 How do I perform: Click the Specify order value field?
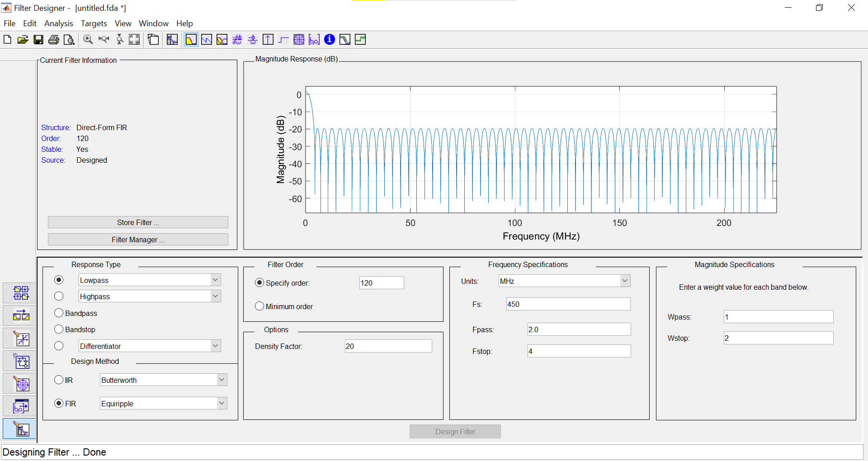click(382, 283)
